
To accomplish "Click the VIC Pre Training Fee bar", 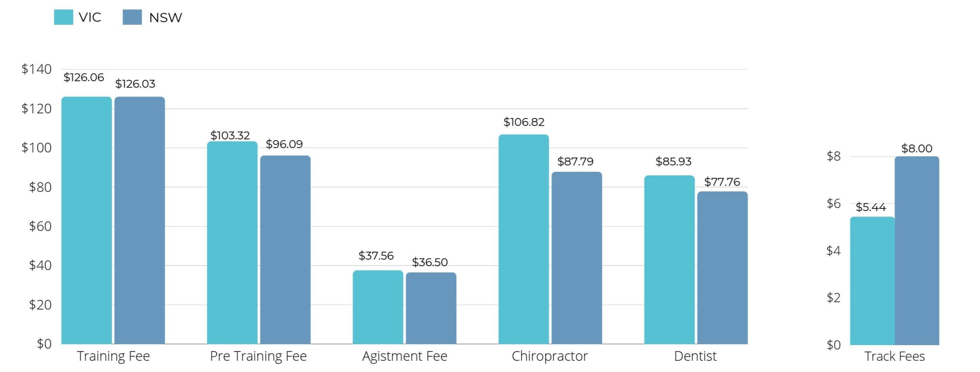I will point(232,243).
